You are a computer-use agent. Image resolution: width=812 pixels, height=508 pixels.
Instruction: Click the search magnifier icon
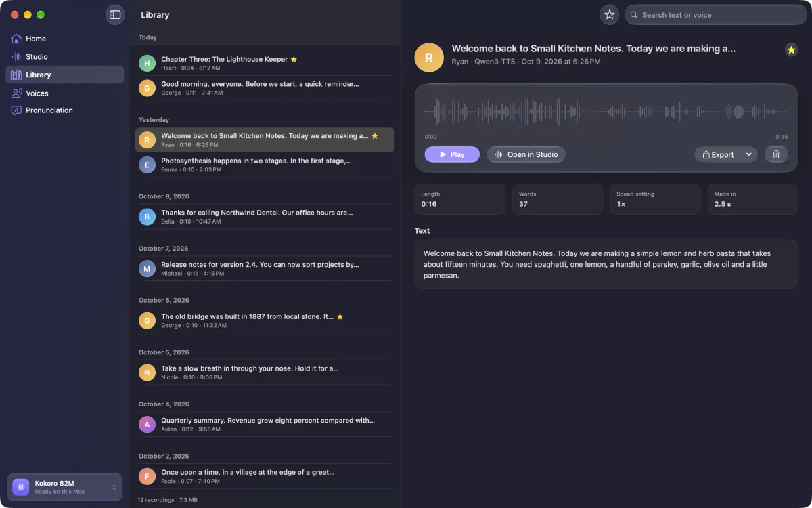click(634, 15)
